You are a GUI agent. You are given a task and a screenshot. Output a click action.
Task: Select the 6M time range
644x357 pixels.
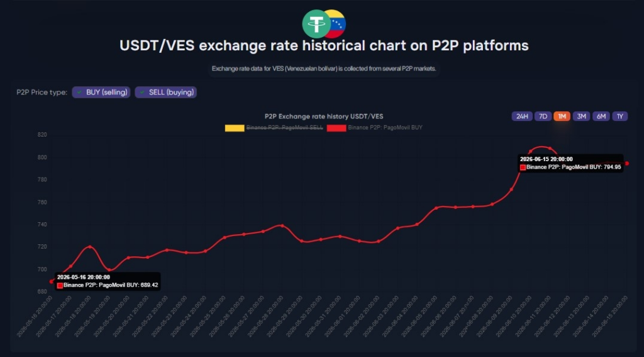(601, 116)
